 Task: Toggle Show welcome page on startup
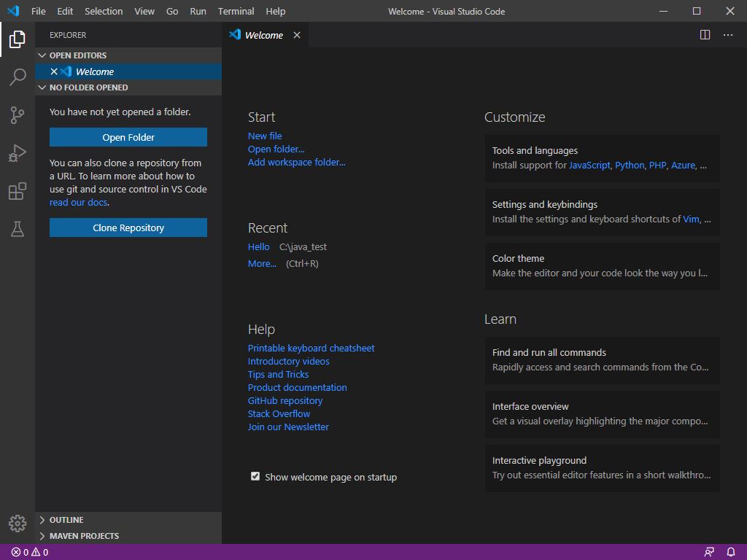coord(255,476)
